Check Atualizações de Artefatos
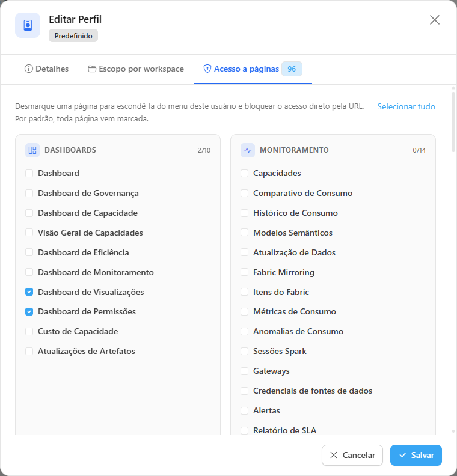The height and width of the screenshot is (476, 457). (29, 351)
